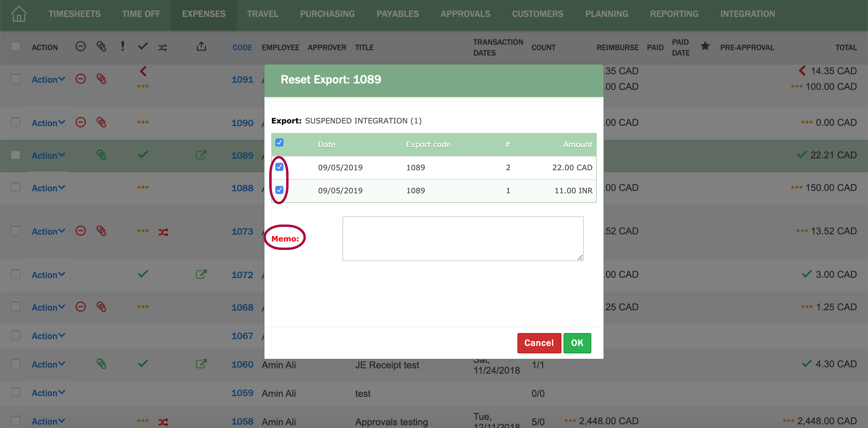Open expense report 1067 via its code link

point(242,335)
